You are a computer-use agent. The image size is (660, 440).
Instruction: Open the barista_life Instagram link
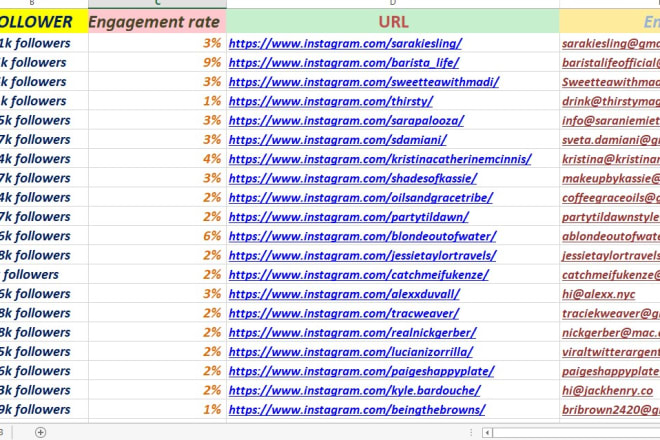point(344,63)
